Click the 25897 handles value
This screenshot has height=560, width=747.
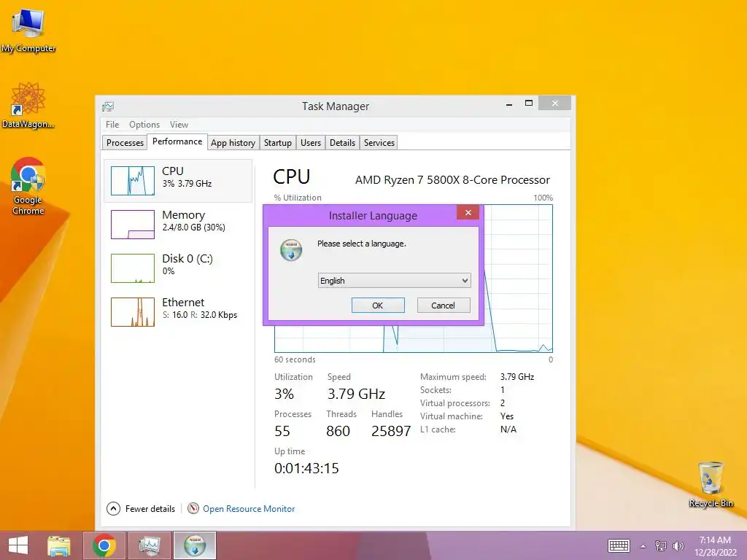(391, 431)
